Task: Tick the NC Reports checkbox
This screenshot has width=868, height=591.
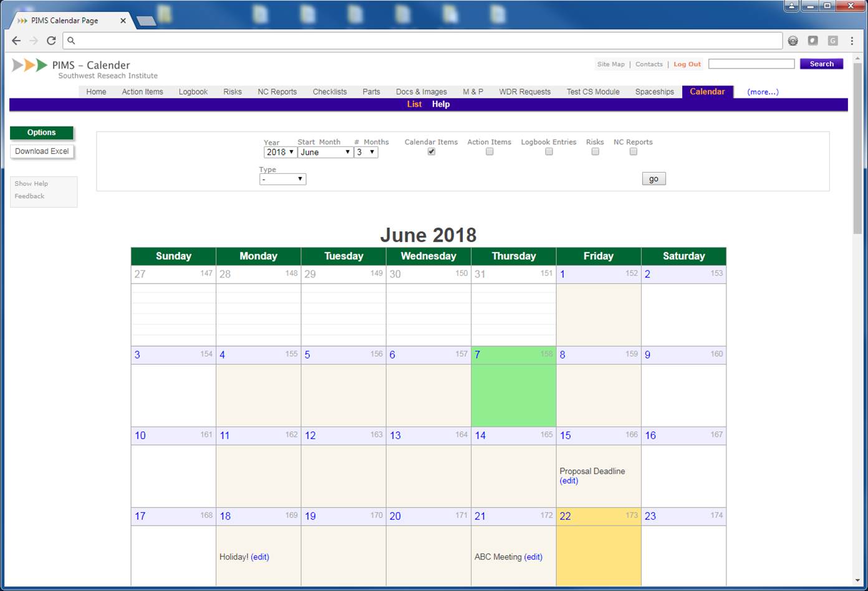Action: (x=633, y=151)
